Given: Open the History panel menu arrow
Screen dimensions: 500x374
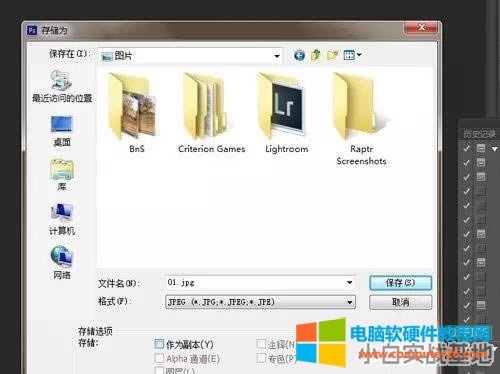Looking at the screenshot, I should click(x=495, y=149).
